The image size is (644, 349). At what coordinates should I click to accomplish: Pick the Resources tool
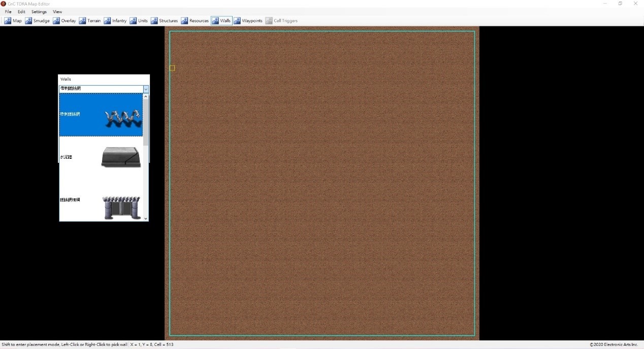195,21
